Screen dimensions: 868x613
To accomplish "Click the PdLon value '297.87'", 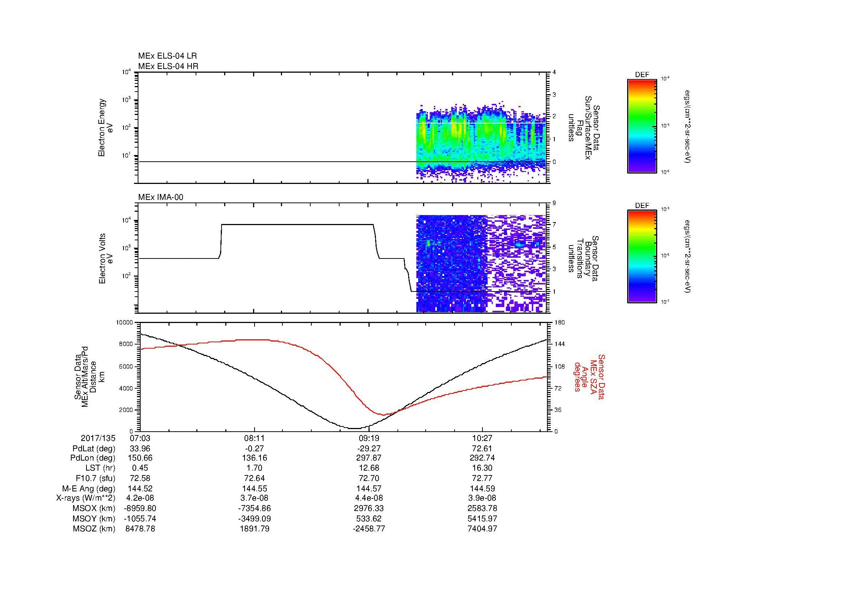I will coord(369,458).
